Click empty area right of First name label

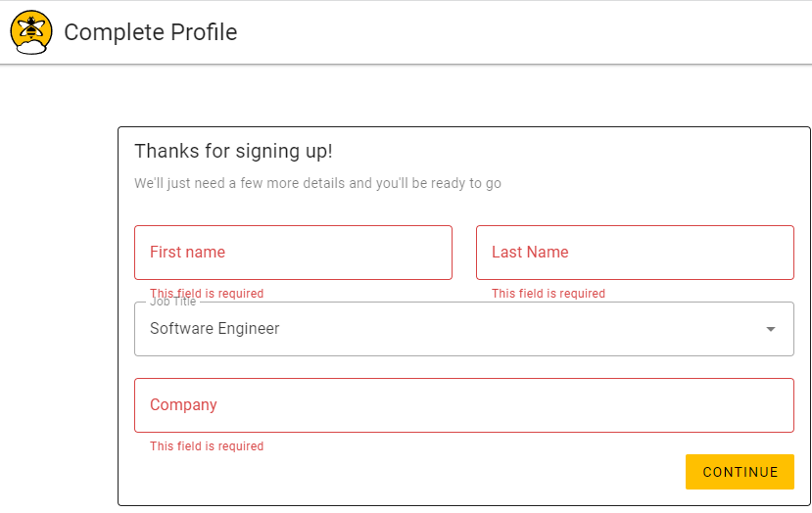coord(337,253)
